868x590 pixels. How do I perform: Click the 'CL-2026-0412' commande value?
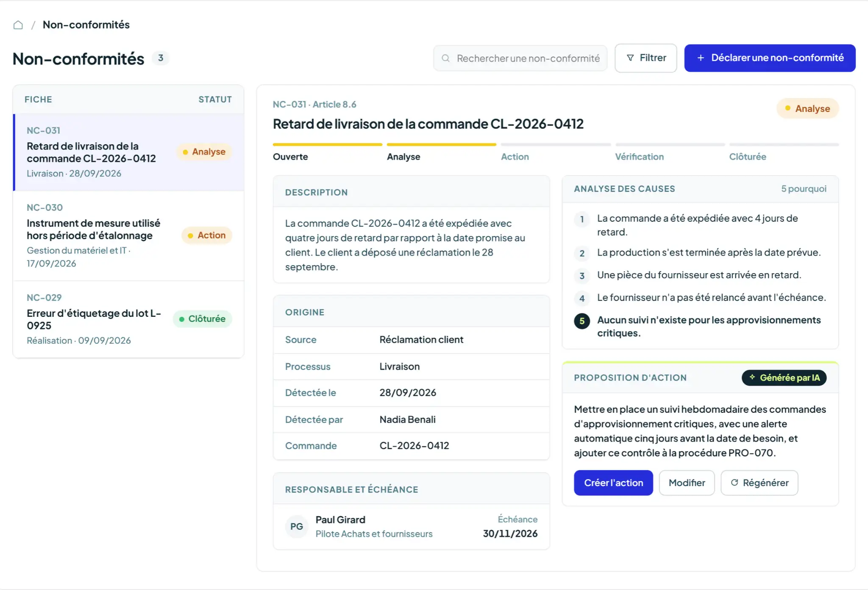(x=414, y=446)
